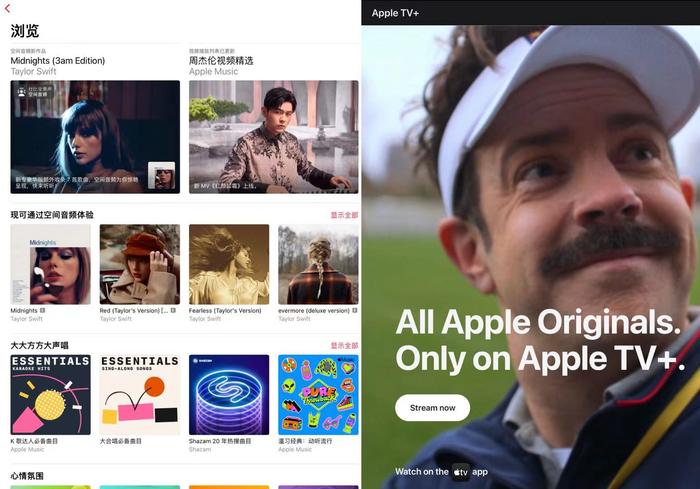Click 'evermore (deluxe version)' title text

[x=314, y=310]
